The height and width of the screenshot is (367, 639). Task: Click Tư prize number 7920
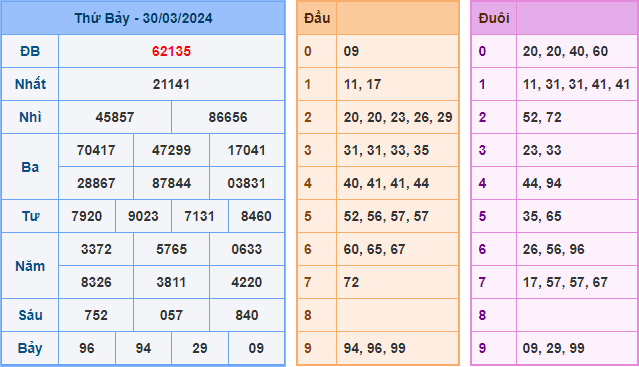(x=87, y=216)
